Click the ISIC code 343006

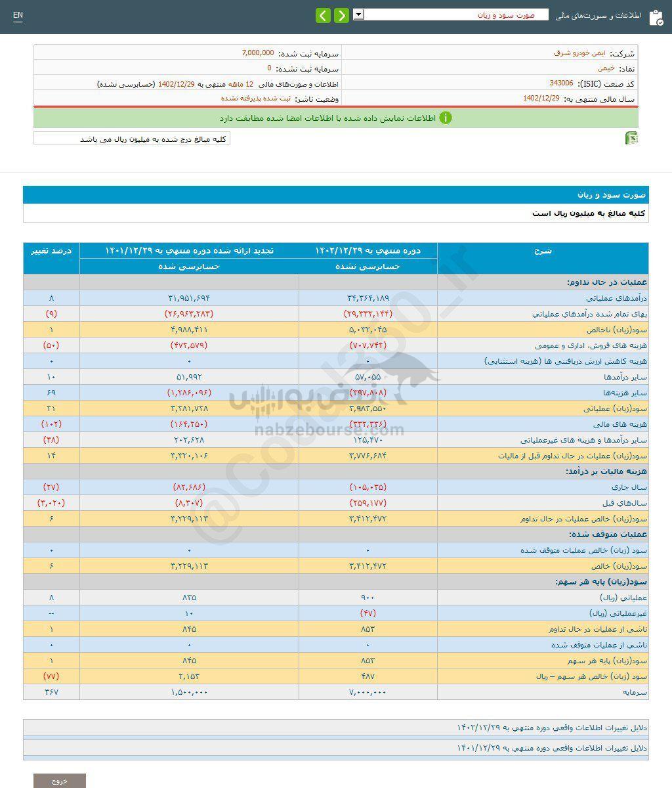coord(561,83)
